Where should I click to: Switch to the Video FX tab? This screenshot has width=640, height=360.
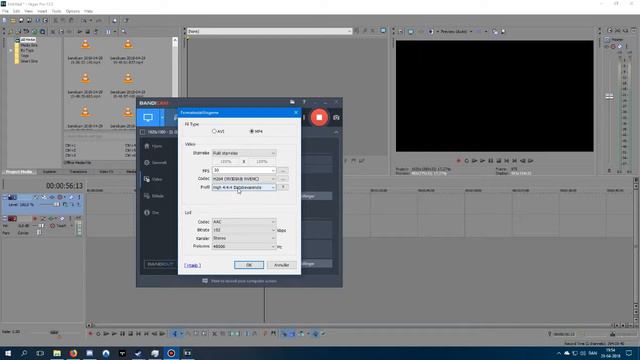[107, 172]
